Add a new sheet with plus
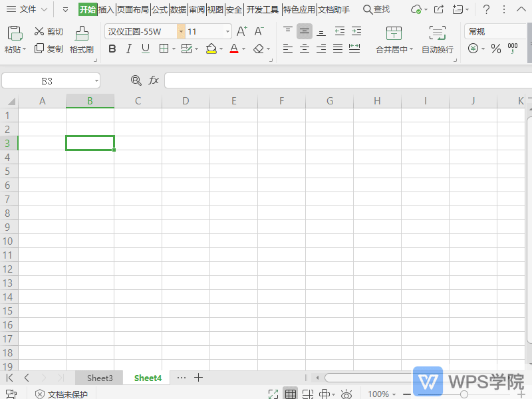This screenshot has height=399, width=532. pyautogui.click(x=198, y=377)
